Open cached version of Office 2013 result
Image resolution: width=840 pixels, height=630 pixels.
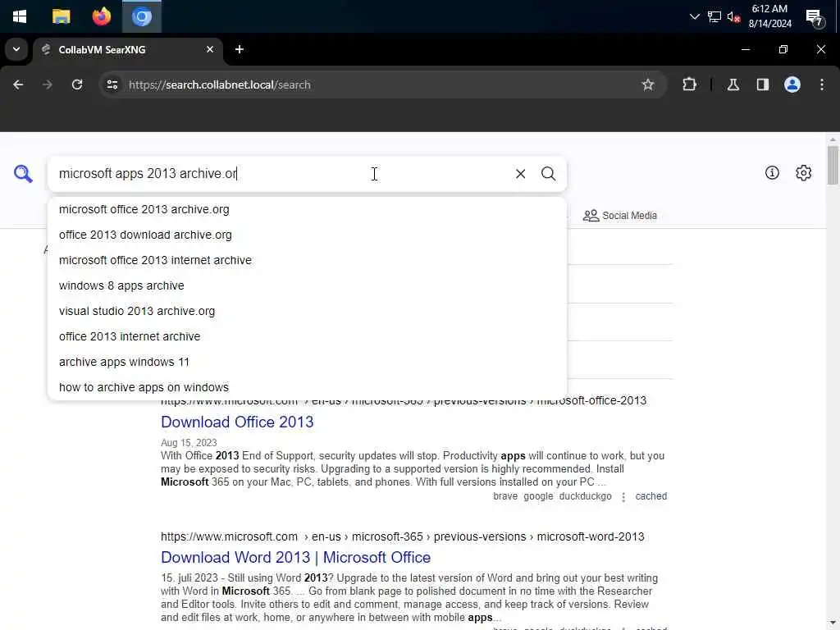pyautogui.click(x=651, y=496)
